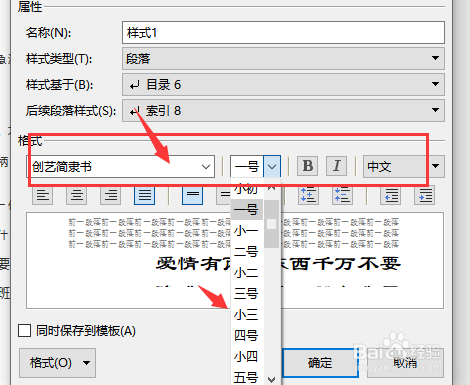Click the size list scrollbar up arrow
470x385 pixels.
coord(272,188)
